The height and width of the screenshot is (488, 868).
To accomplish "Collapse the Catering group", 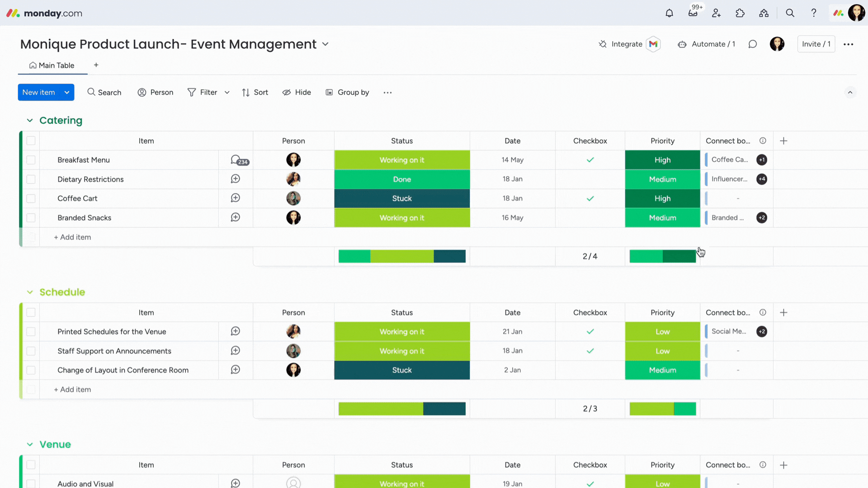I will [30, 120].
